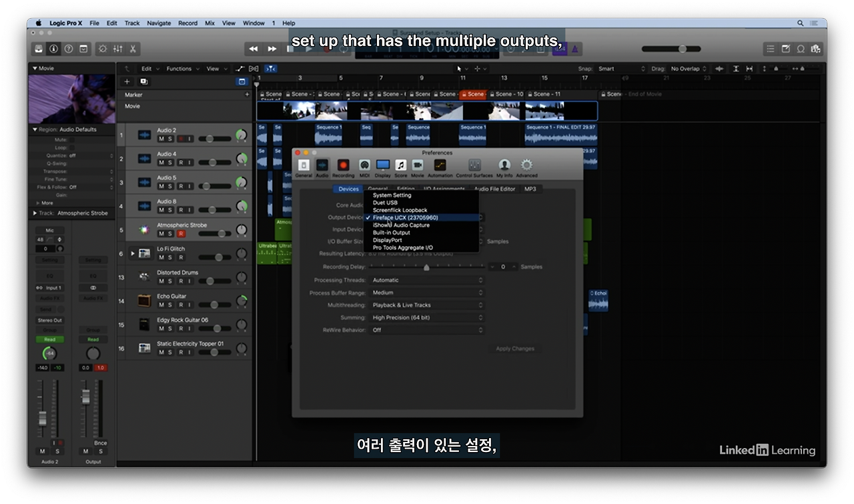Select the MIDI preferences icon

[x=364, y=167]
